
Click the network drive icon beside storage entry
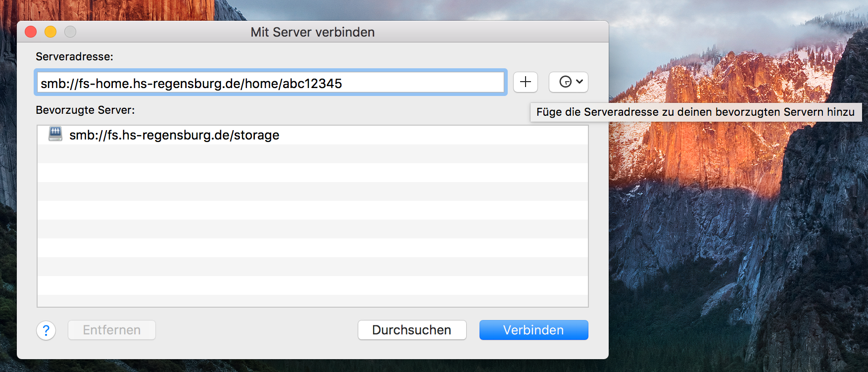(x=55, y=134)
